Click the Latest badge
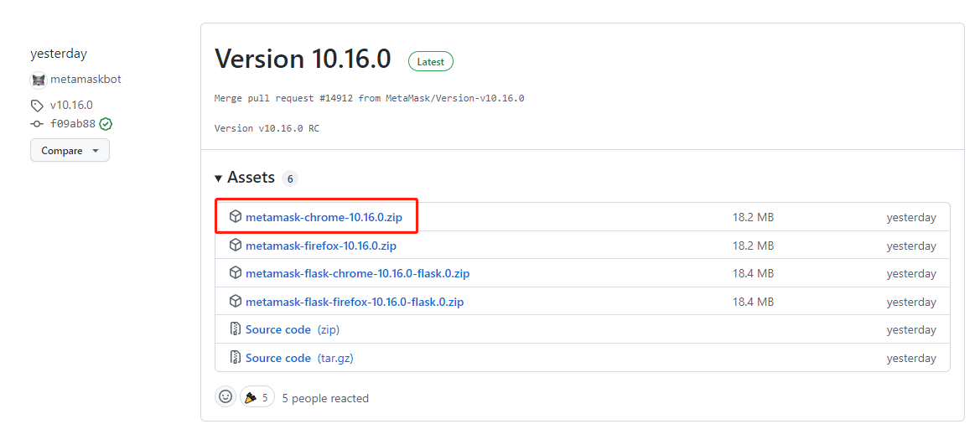Screen dimensions: 980x445 [431, 62]
